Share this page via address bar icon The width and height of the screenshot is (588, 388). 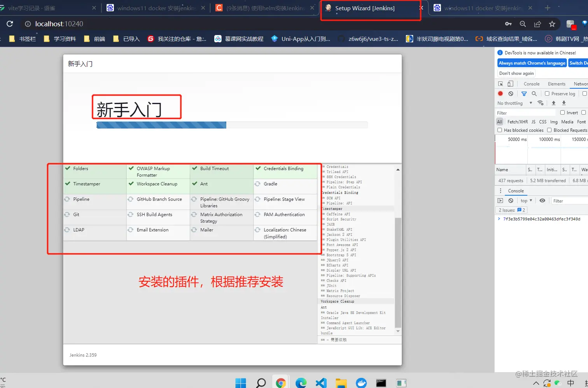coord(537,24)
